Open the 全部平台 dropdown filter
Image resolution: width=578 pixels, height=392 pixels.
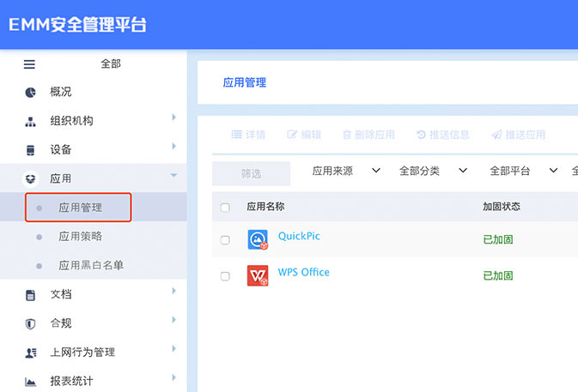coord(523,172)
